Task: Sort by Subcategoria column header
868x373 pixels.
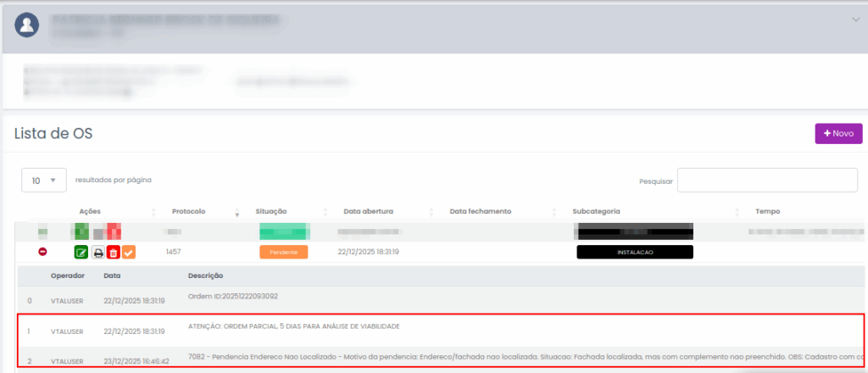Action: (x=603, y=211)
